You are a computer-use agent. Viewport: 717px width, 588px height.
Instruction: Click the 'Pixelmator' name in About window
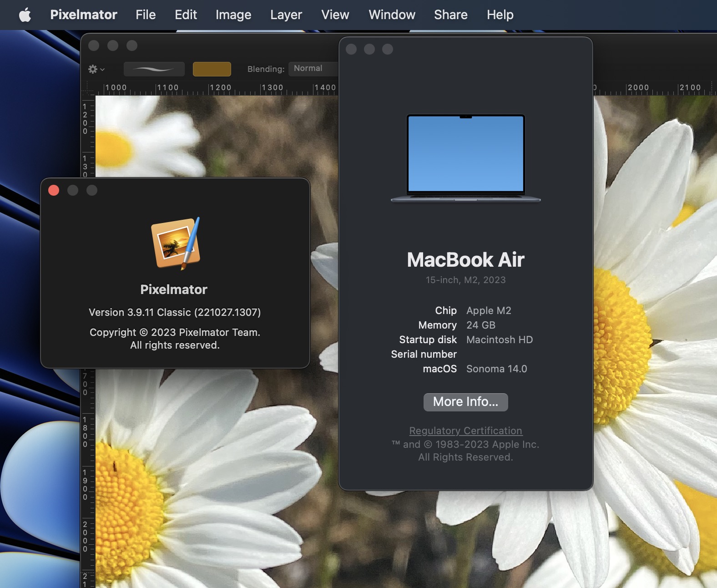click(x=174, y=289)
